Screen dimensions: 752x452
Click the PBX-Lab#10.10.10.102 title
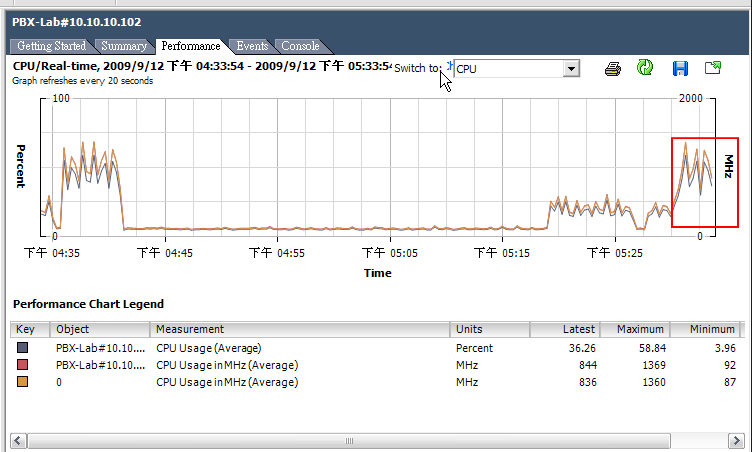pyautogui.click(x=77, y=22)
